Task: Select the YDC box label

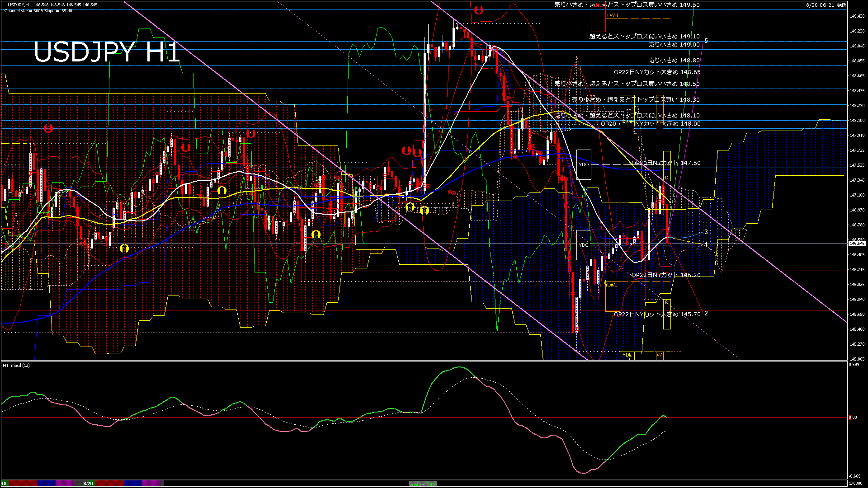Action: (x=584, y=245)
